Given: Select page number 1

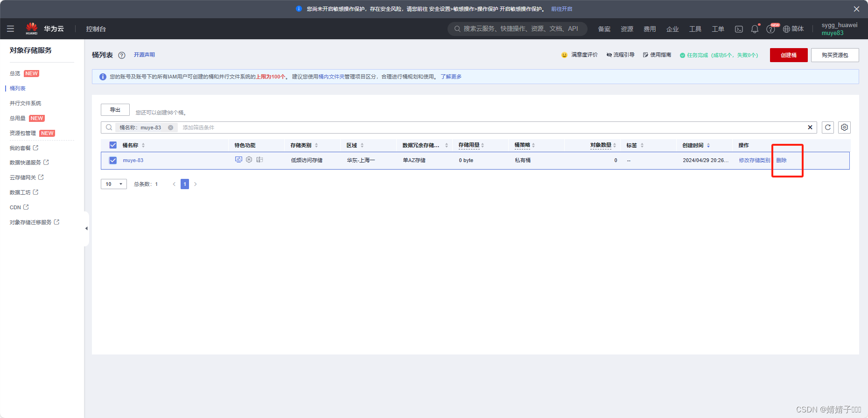Looking at the screenshot, I should coord(185,184).
